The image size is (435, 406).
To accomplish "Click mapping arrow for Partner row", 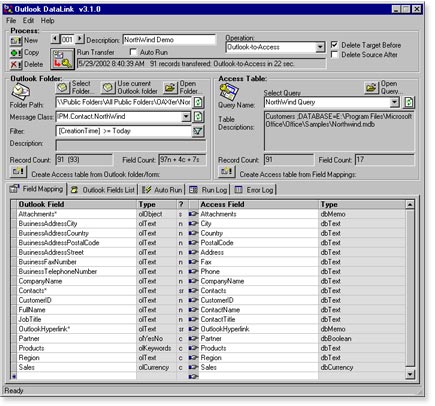I will 193,339.
